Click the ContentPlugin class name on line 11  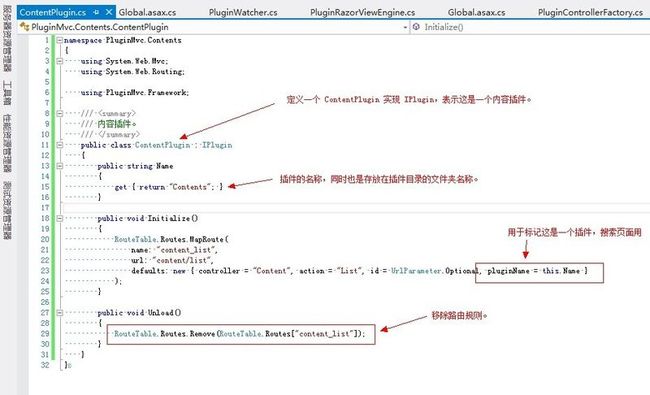click(162, 145)
